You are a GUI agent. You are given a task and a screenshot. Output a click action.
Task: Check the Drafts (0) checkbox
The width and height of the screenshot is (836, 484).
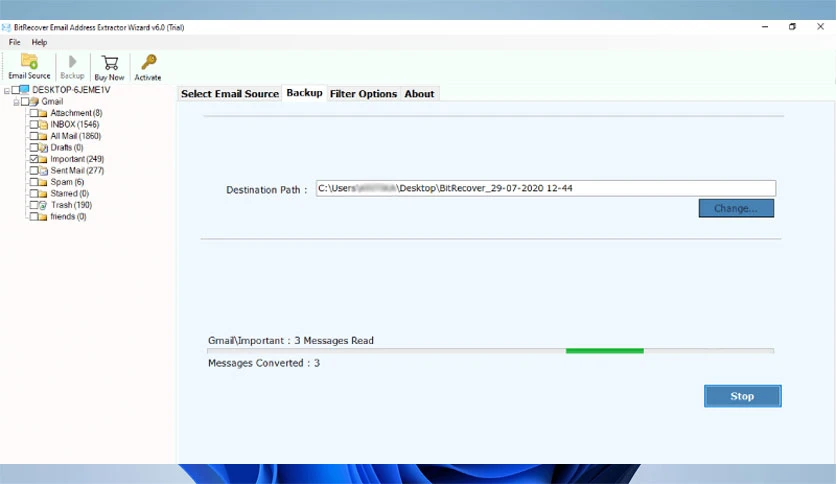point(34,147)
